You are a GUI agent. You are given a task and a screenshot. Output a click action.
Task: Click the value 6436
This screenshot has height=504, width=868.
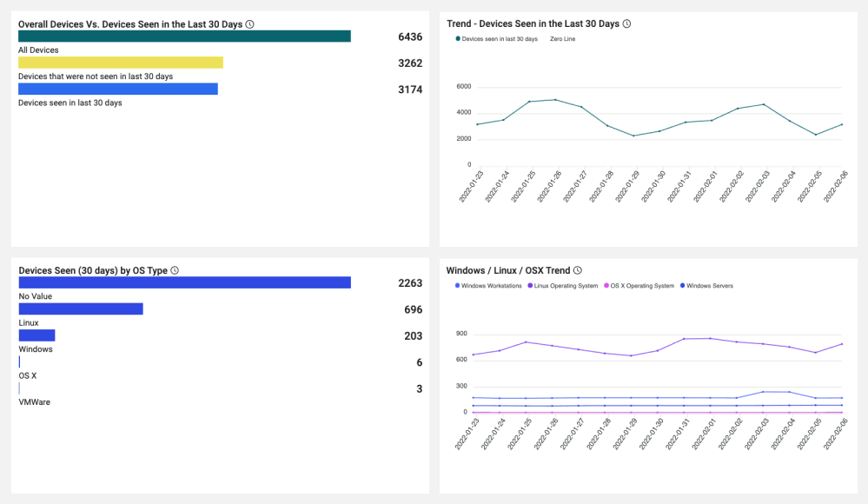pos(410,37)
